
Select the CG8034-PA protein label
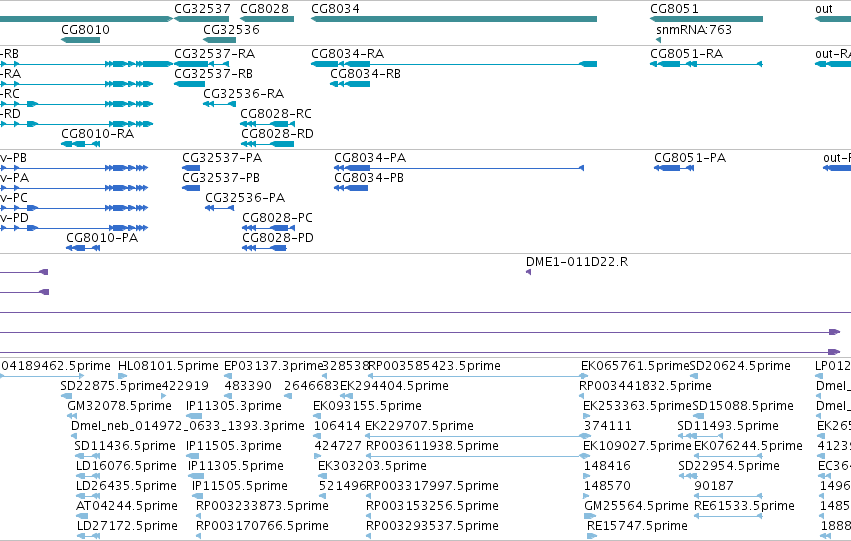click(370, 158)
